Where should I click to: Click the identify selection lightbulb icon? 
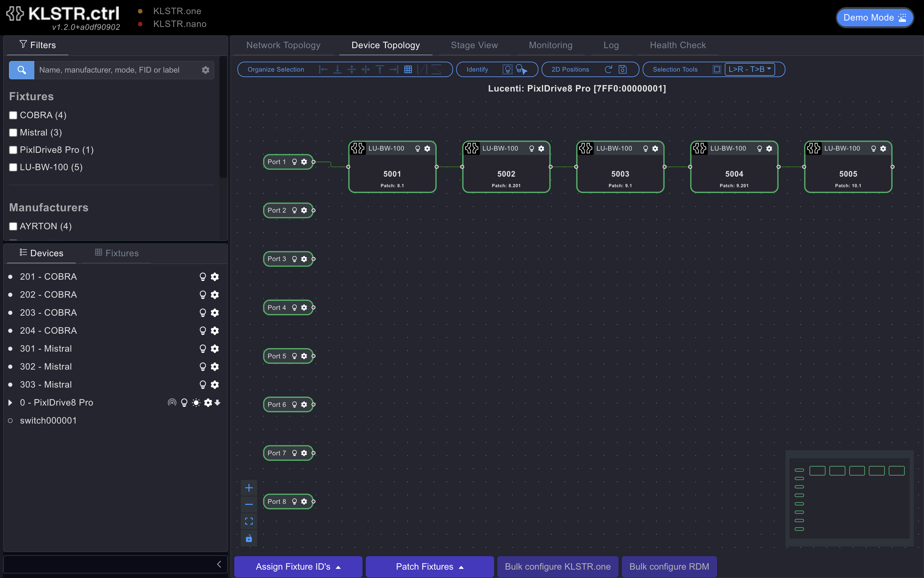(507, 69)
